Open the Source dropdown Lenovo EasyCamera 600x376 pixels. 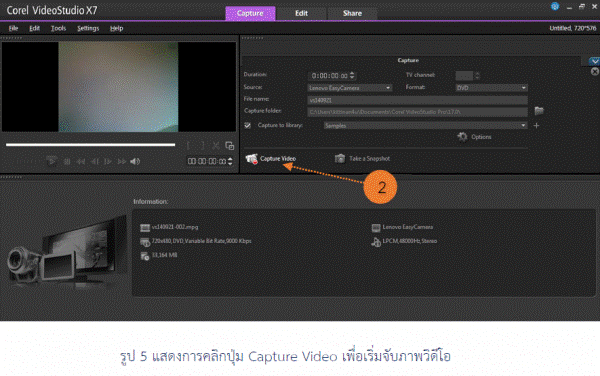pos(350,88)
